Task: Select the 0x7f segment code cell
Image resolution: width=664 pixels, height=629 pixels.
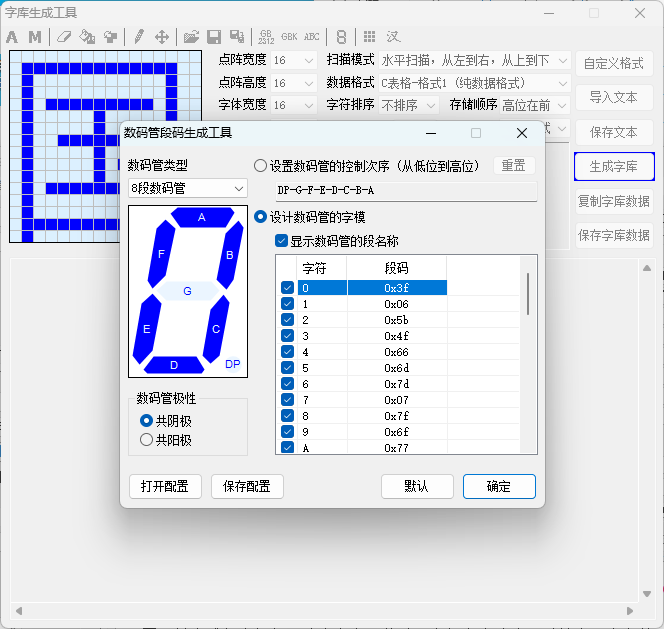Action: (x=397, y=416)
